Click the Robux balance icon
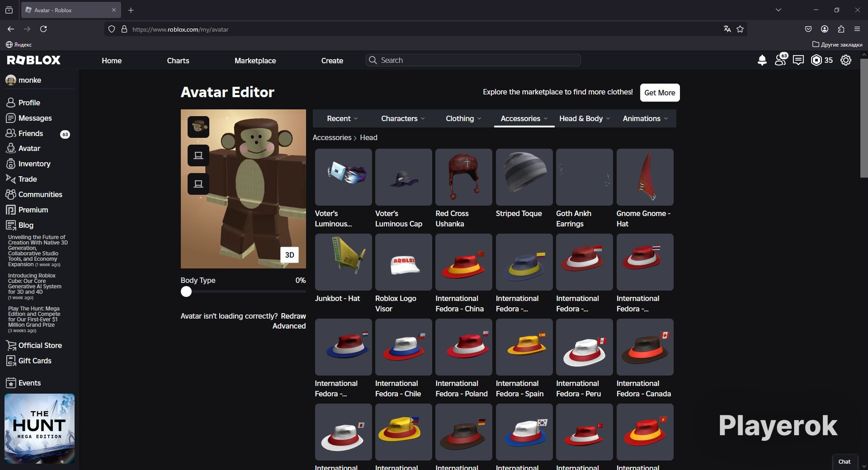This screenshot has width=868, height=470. (x=817, y=60)
